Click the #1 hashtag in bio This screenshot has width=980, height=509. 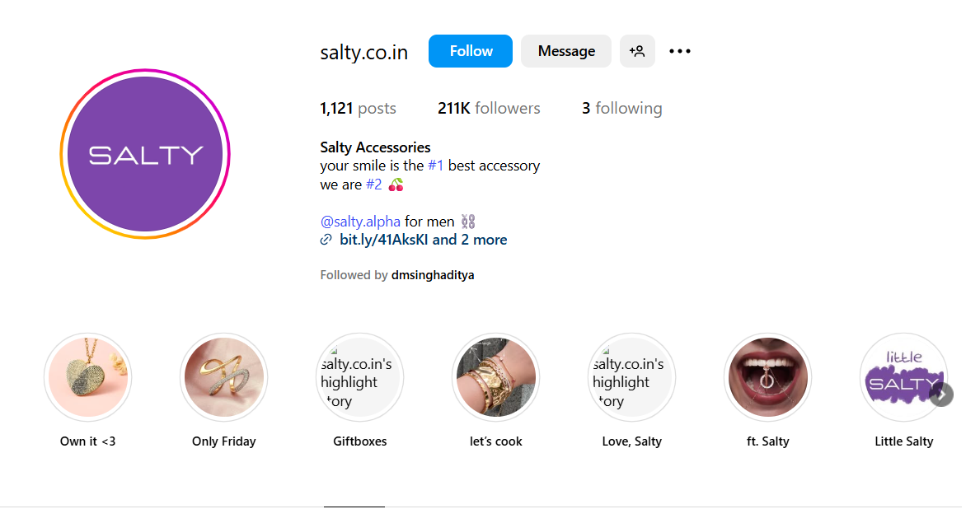436,166
